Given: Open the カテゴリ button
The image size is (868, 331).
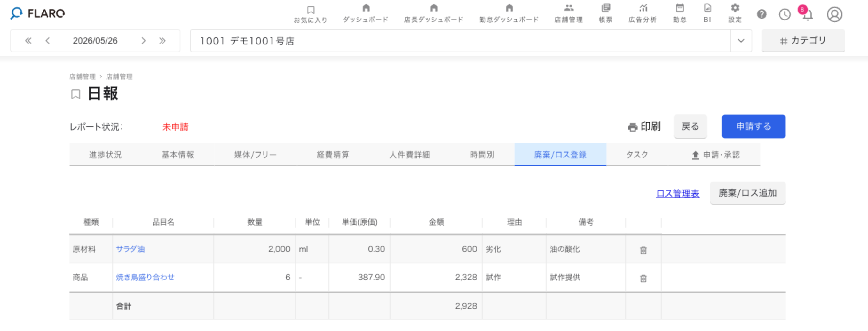Looking at the screenshot, I should point(803,41).
